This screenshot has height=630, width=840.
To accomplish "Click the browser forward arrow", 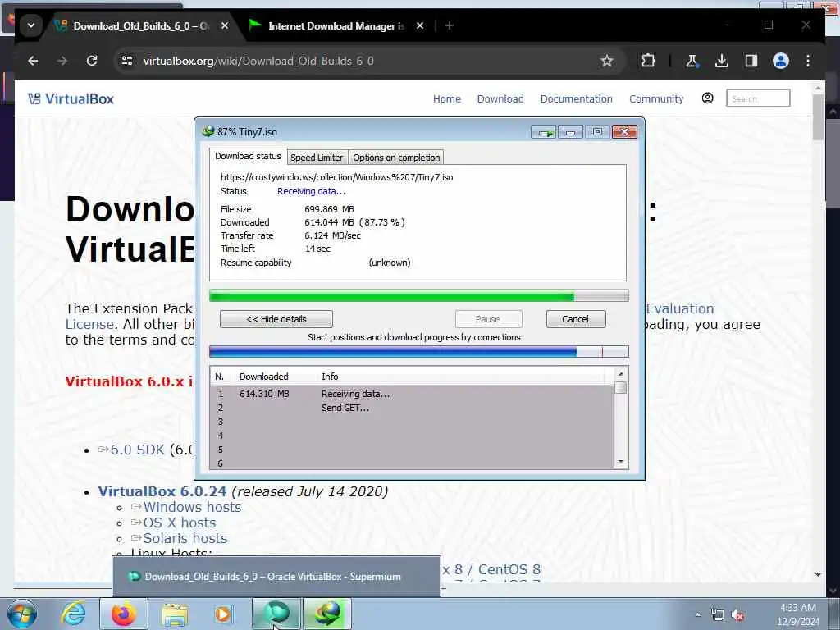I will click(x=62, y=61).
